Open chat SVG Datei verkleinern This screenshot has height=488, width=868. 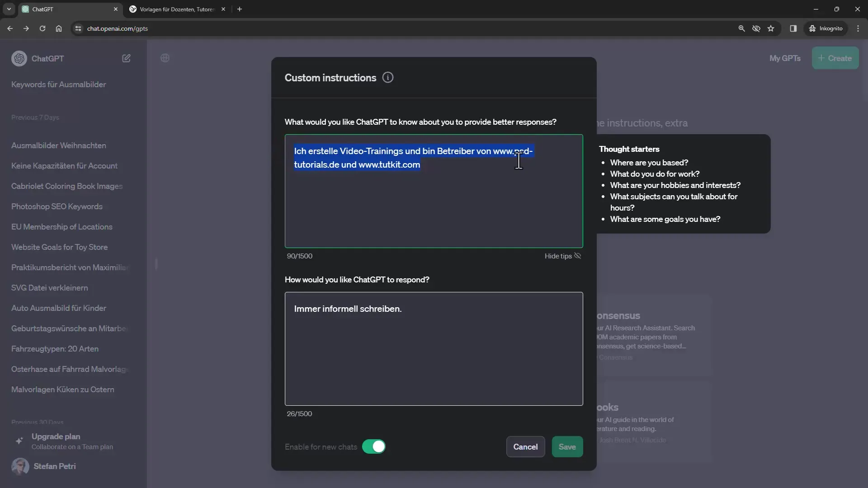click(50, 288)
